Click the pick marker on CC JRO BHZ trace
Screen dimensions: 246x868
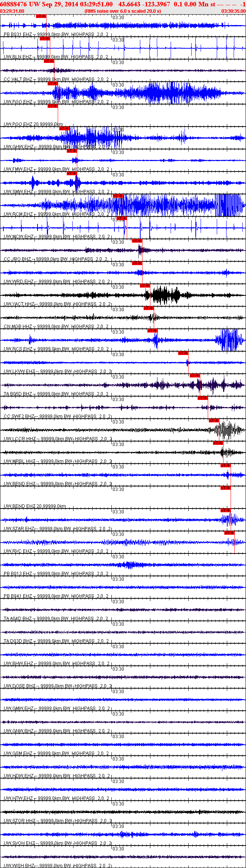[x=137, y=241]
